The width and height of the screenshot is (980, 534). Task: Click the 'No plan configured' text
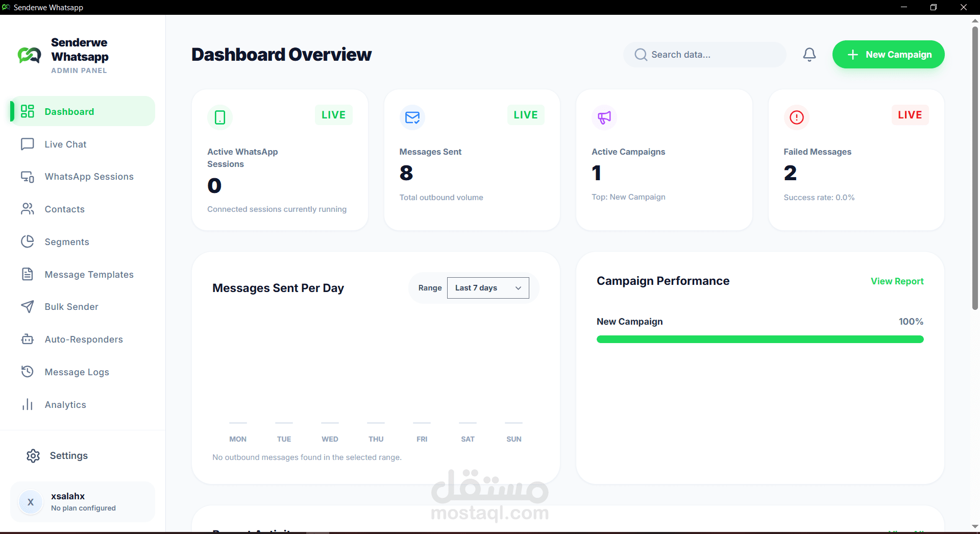tap(83, 508)
